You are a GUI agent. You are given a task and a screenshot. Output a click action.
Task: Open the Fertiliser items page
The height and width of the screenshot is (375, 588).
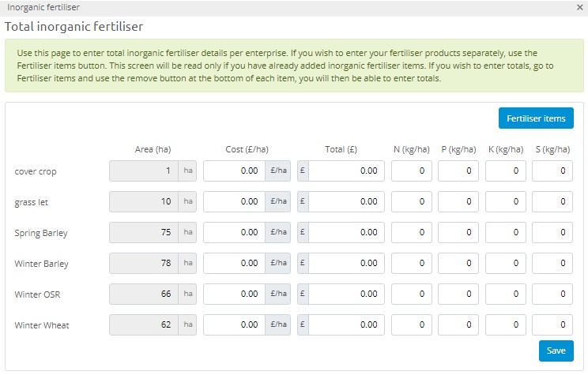(536, 118)
